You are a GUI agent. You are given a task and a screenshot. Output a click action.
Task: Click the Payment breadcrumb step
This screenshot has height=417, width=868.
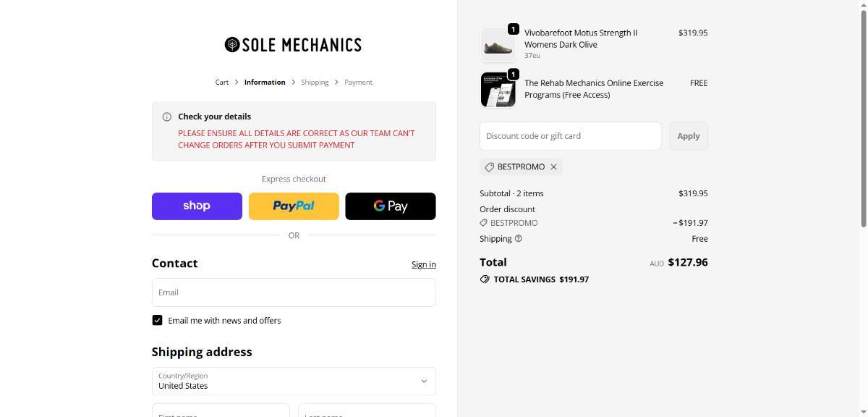pyautogui.click(x=358, y=83)
